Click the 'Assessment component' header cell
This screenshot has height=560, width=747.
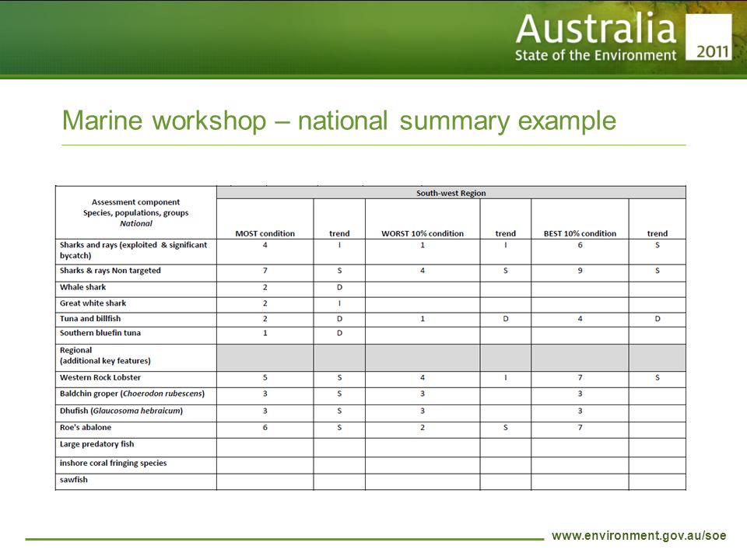pos(135,212)
